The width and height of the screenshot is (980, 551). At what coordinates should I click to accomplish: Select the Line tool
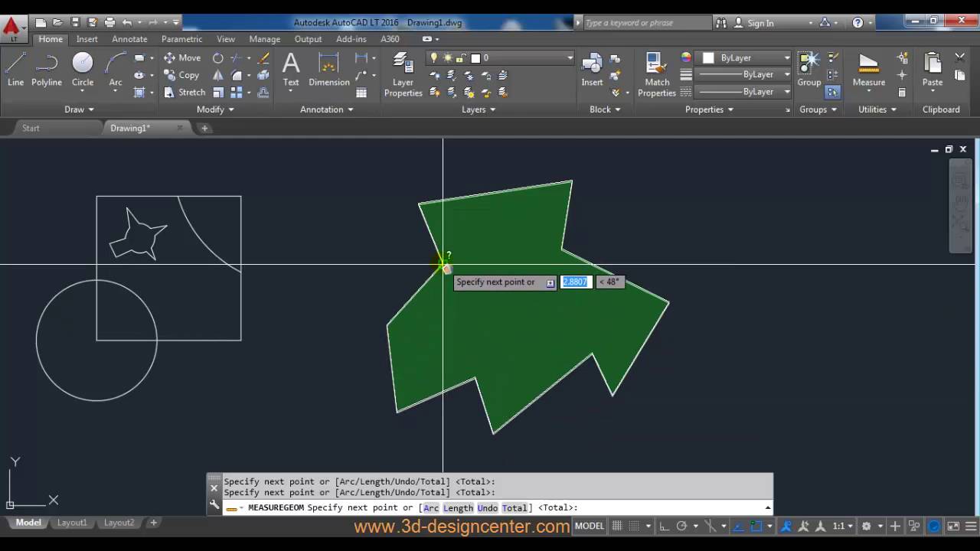[x=15, y=69]
